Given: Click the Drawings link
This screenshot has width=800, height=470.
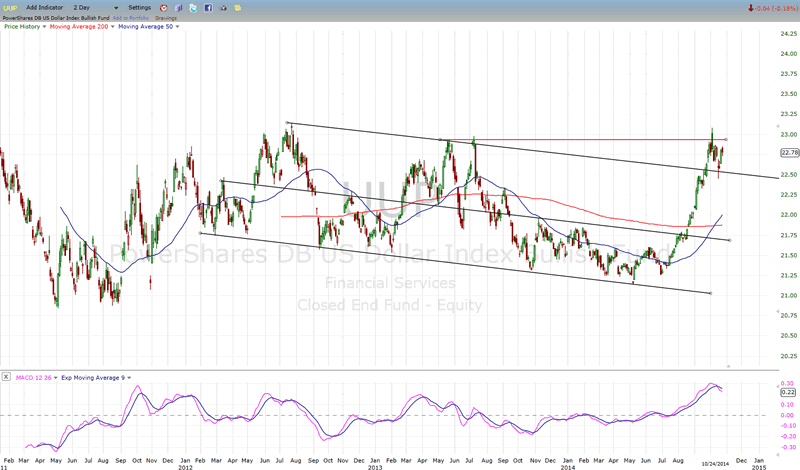Looking at the screenshot, I should [166, 17].
